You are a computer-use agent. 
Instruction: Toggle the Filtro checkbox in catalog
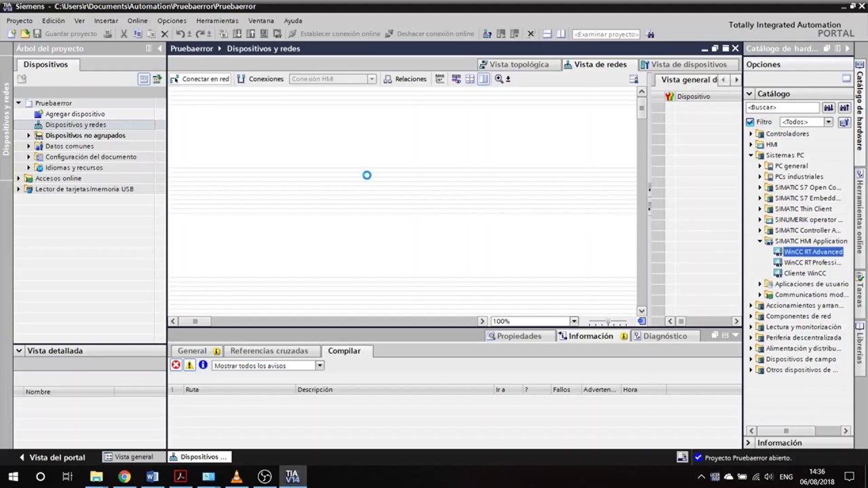(x=750, y=122)
